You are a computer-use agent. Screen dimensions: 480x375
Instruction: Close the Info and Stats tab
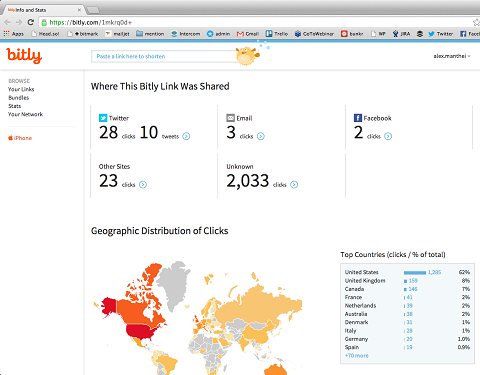click(79, 10)
